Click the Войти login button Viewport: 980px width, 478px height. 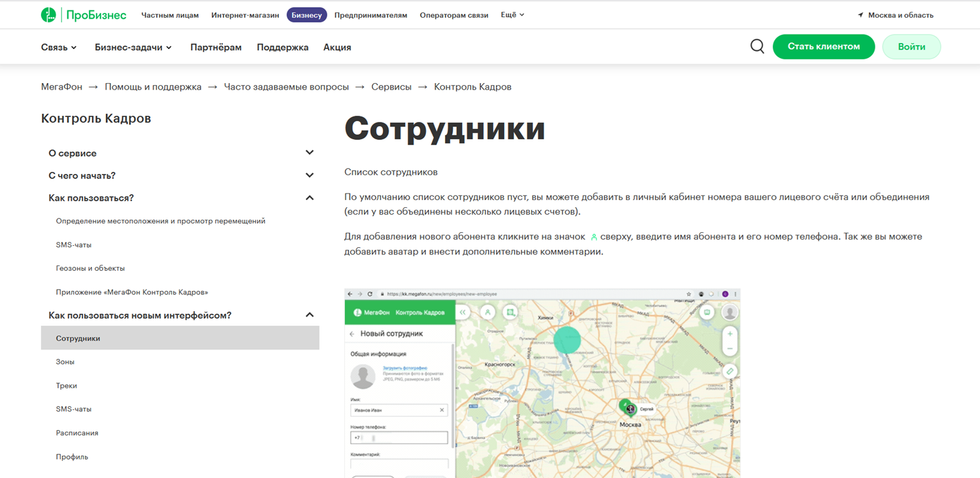pos(911,46)
